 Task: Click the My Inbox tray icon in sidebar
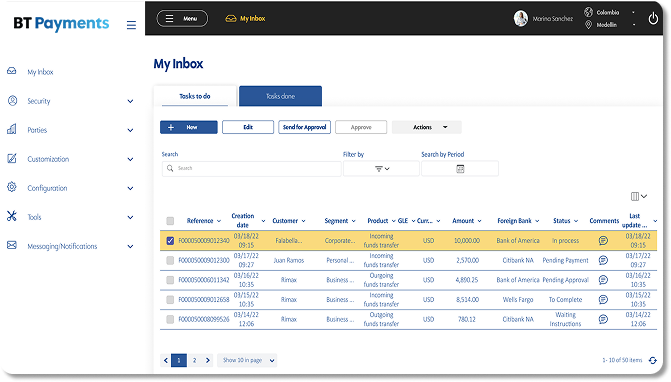point(12,71)
